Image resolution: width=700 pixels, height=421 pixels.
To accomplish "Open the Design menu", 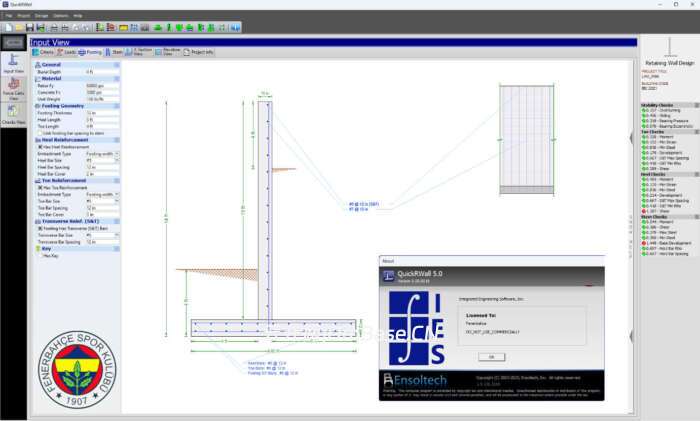I will pyautogui.click(x=41, y=16).
